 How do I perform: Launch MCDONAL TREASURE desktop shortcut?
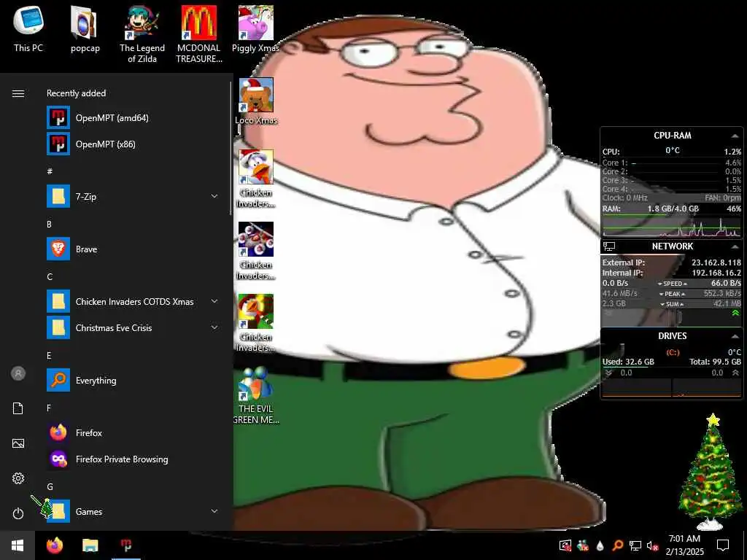(198, 34)
